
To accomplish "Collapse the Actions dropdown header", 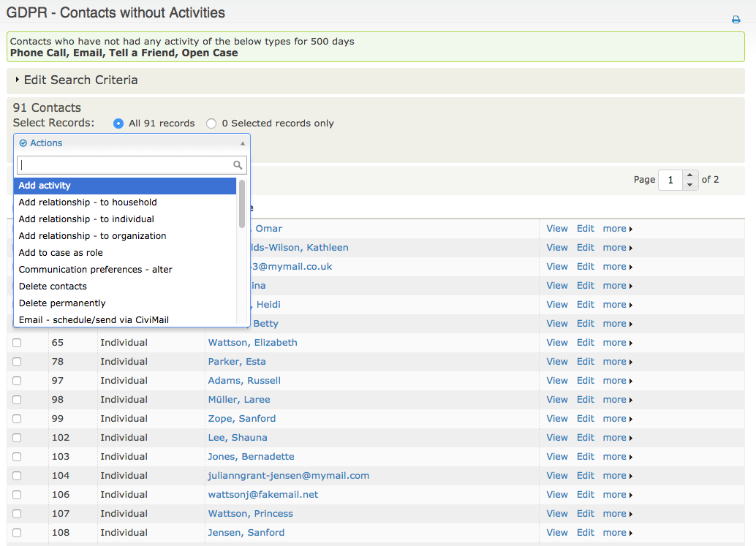I will [x=132, y=143].
